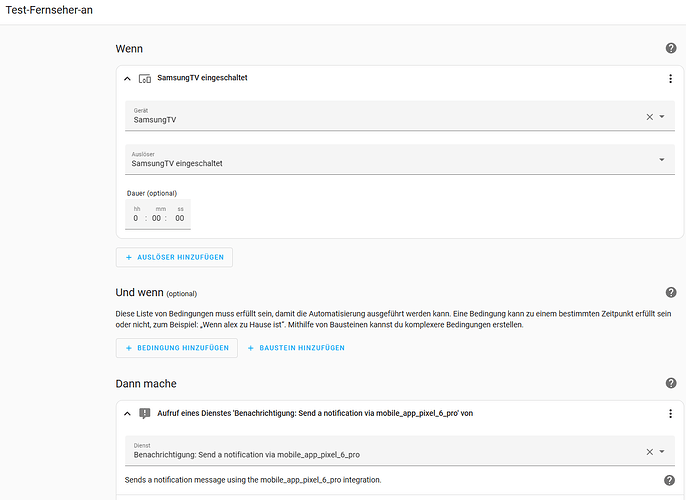Click the ss field in Dauer
Image resolution: width=686 pixels, height=500 pixels.
180,218
